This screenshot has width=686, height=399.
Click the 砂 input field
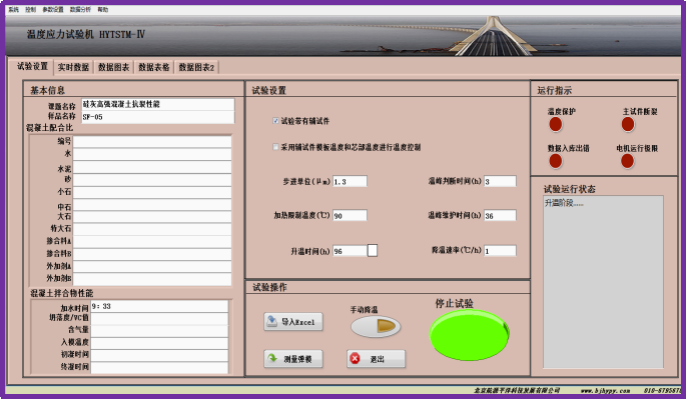tap(152, 180)
